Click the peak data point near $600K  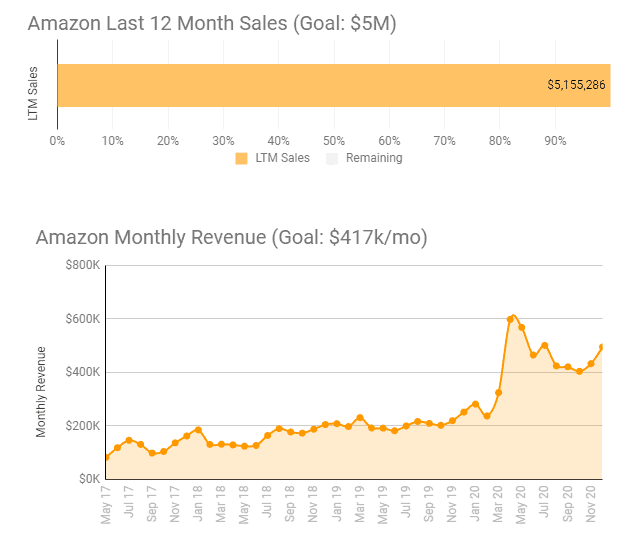click(x=510, y=319)
